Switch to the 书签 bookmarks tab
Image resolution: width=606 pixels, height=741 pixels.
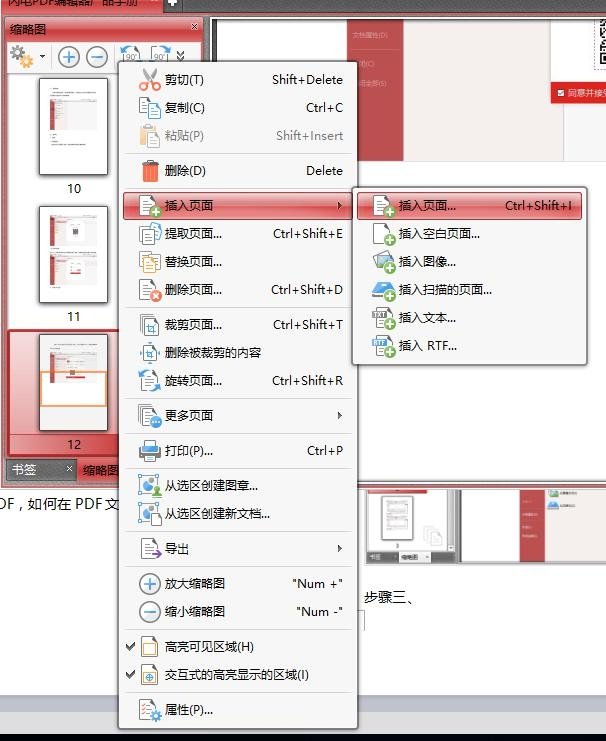24,469
